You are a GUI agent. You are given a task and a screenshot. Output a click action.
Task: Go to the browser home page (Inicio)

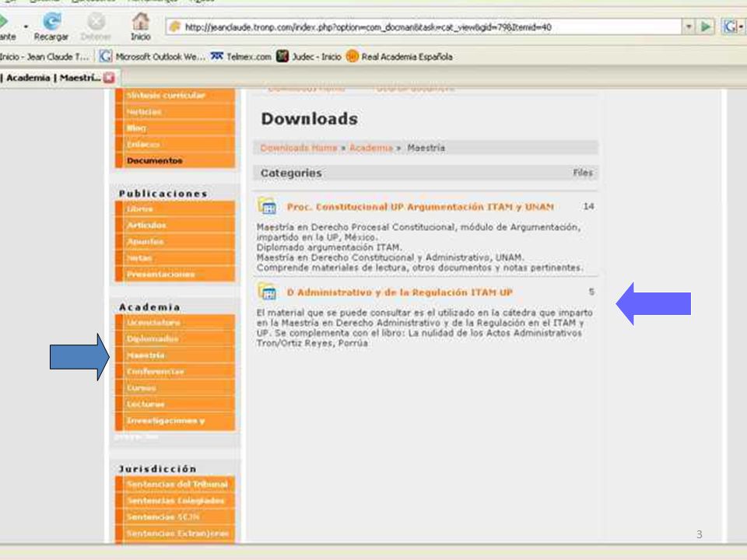pos(141,26)
